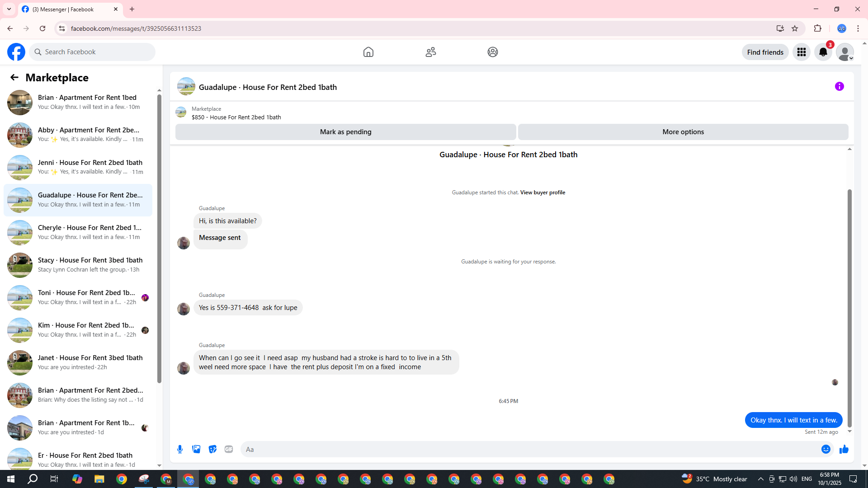Show hidden system tray icons
Image resolution: width=868 pixels, height=488 pixels.
[761, 479]
